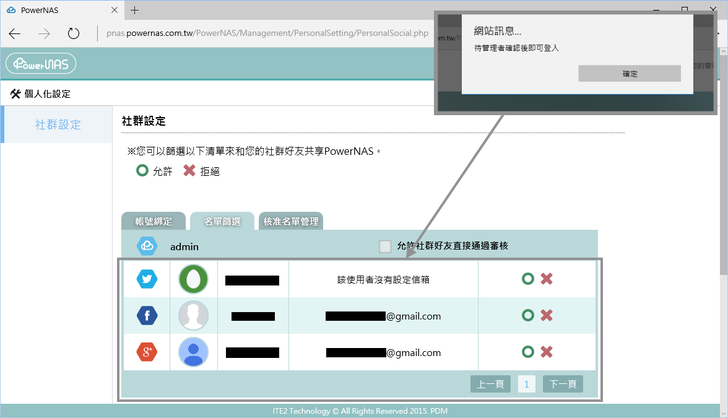The height and width of the screenshot is (418, 728).
Task: Reject the Twitter user with red X
Action: 546,279
